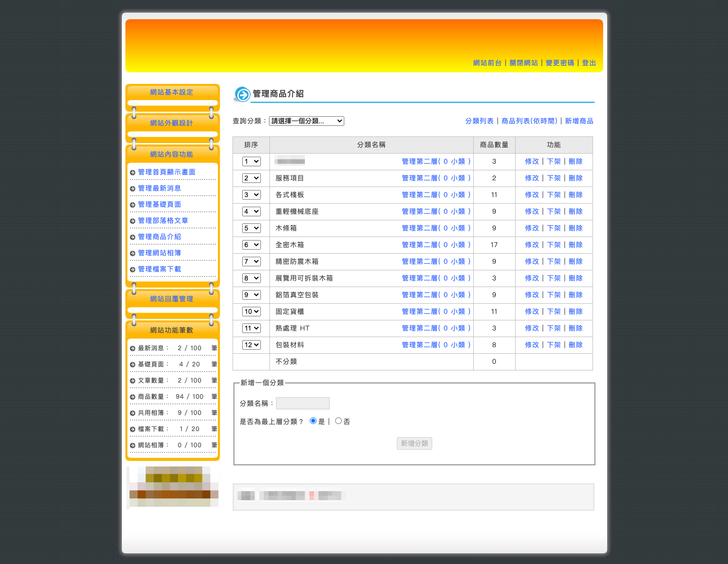Screen dimensions: 728x564
Task: Open 商品列表(依時間) link
Action: (x=529, y=121)
